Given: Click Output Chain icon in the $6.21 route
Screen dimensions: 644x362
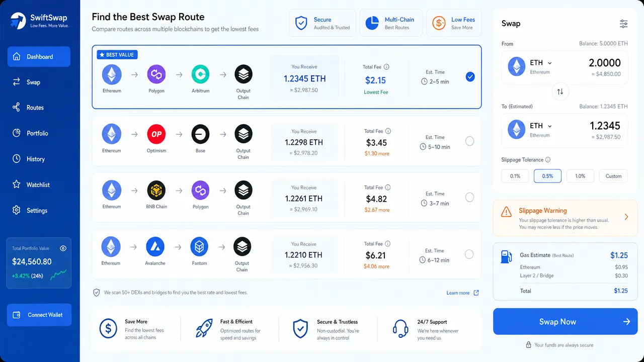Looking at the screenshot, I should click(243, 247).
